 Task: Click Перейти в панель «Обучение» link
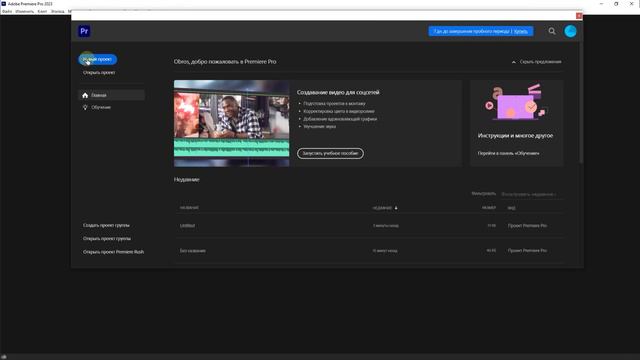pyautogui.click(x=508, y=153)
